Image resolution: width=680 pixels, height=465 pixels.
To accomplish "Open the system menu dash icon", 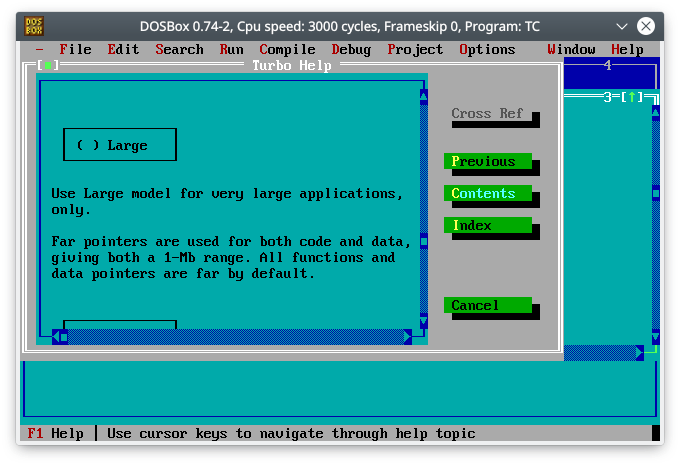I will pyautogui.click(x=39, y=49).
